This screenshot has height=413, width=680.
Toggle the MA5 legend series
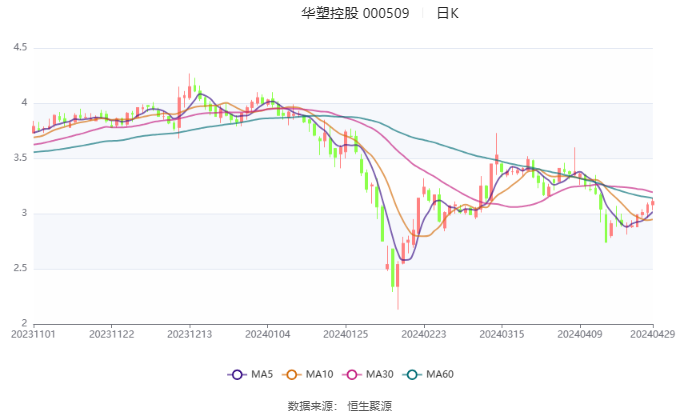pyautogui.click(x=250, y=374)
